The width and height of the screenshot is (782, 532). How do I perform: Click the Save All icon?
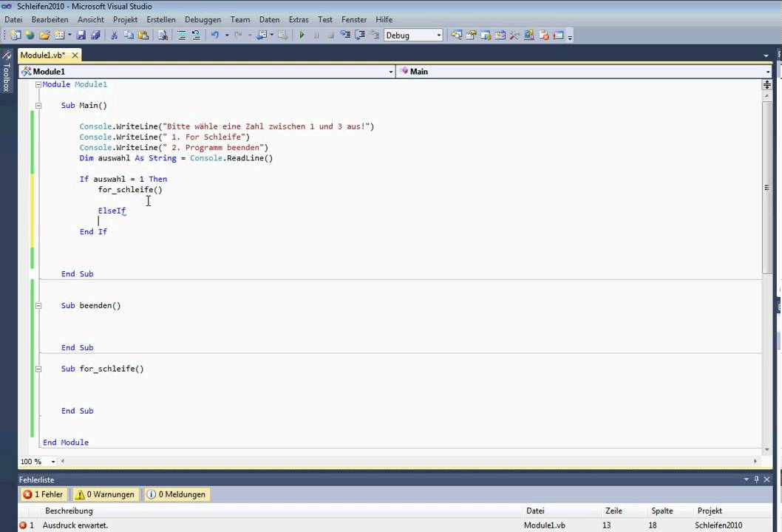coord(95,35)
